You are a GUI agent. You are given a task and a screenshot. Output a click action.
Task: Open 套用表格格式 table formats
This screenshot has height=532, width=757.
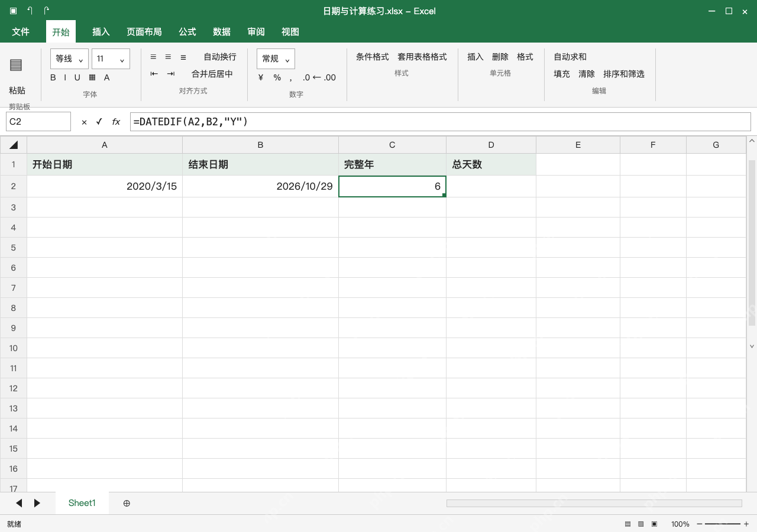(x=422, y=57)
